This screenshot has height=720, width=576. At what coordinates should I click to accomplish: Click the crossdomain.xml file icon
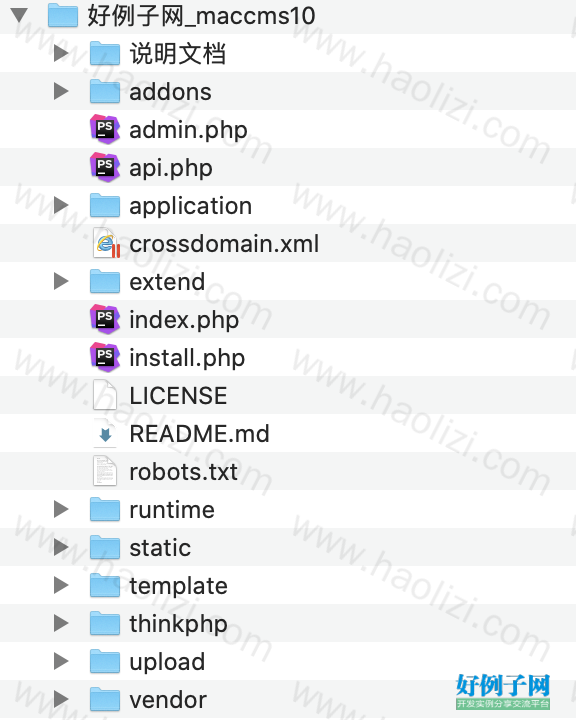106,243
